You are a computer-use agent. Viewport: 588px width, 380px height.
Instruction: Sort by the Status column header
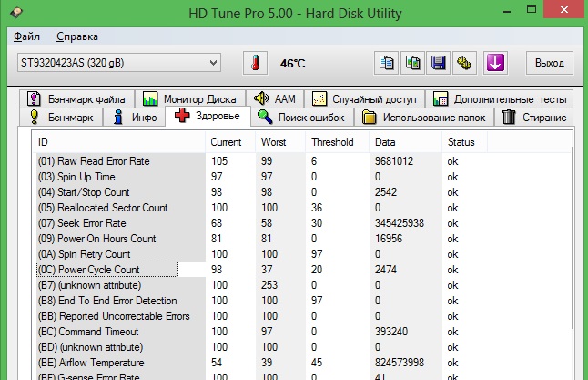[464, 142]
